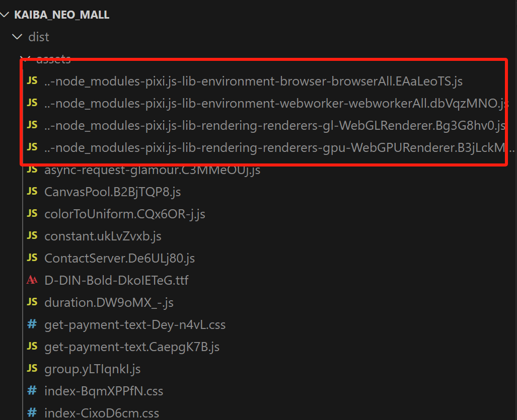Viewport: 517px width, 420px height.
Task: Select get-payment-text.CaepgK7B.js file
Action: pyautogui.click(x=132, y=347)
